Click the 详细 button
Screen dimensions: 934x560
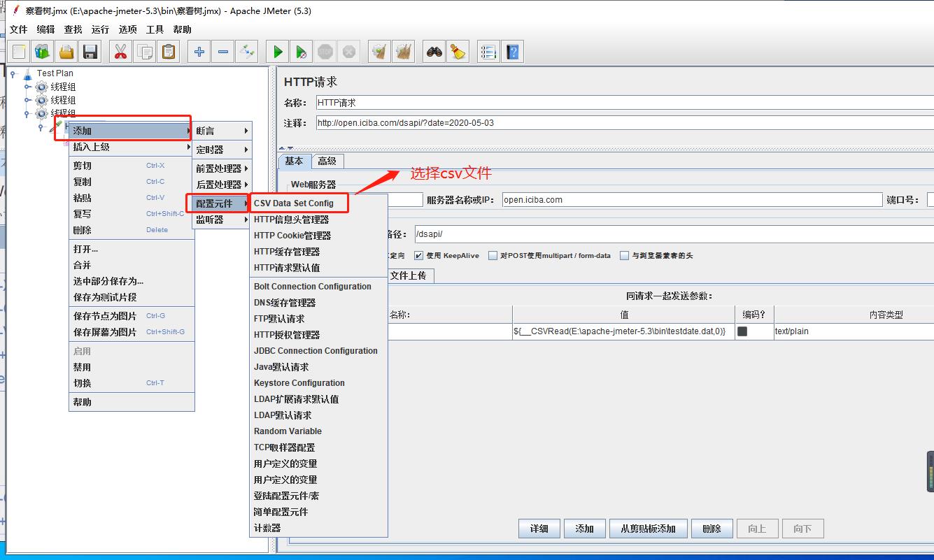(539, 529)
